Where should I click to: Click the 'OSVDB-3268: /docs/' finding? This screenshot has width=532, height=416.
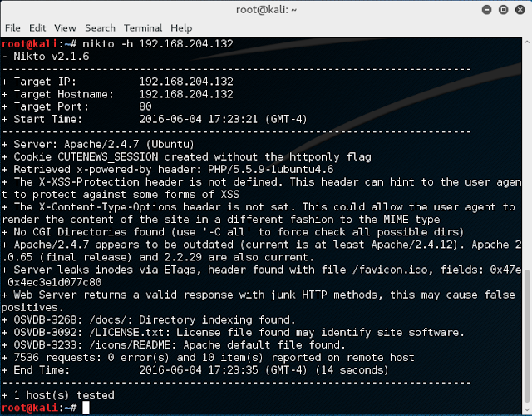(x=148, y=319)
